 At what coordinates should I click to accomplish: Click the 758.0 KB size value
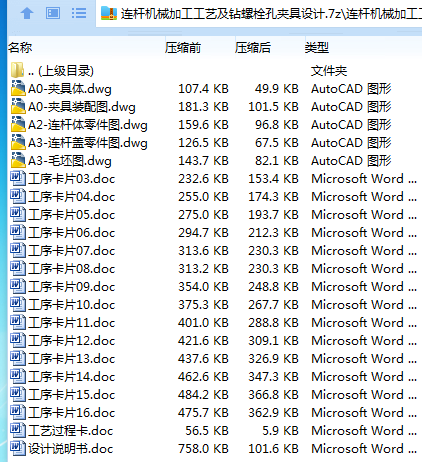[203, 449]
